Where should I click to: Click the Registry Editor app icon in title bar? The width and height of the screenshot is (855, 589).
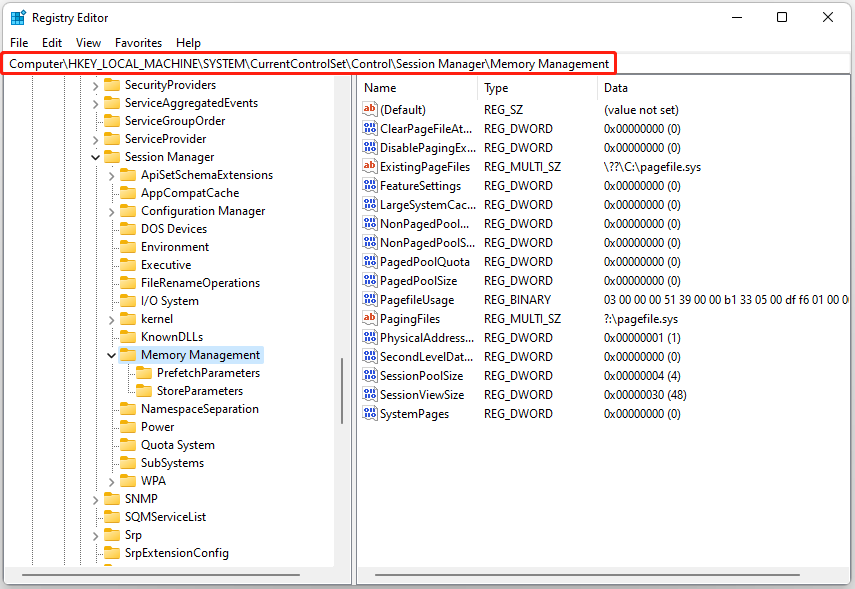[x=18, y=17]
